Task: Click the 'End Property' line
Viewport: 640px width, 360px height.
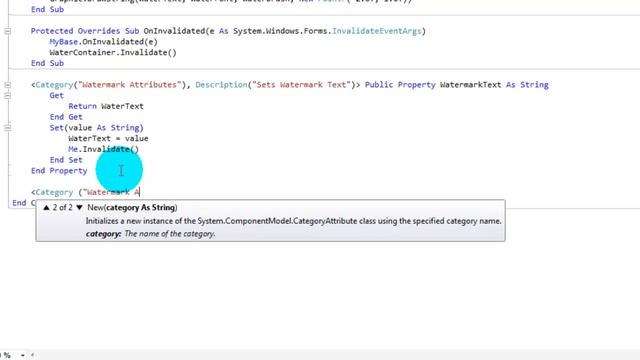Action: 59,171
